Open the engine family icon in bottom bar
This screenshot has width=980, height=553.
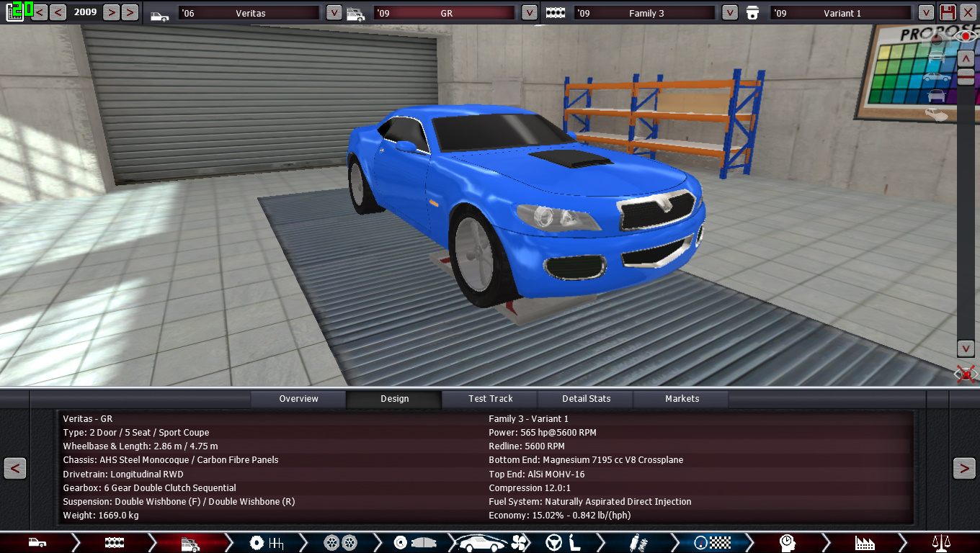pos(115,543)
